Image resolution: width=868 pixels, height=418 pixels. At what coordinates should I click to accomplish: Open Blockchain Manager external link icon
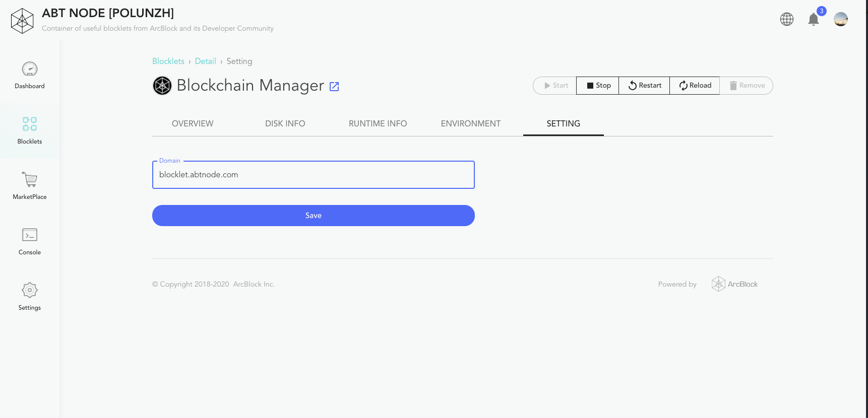[334, 87]
